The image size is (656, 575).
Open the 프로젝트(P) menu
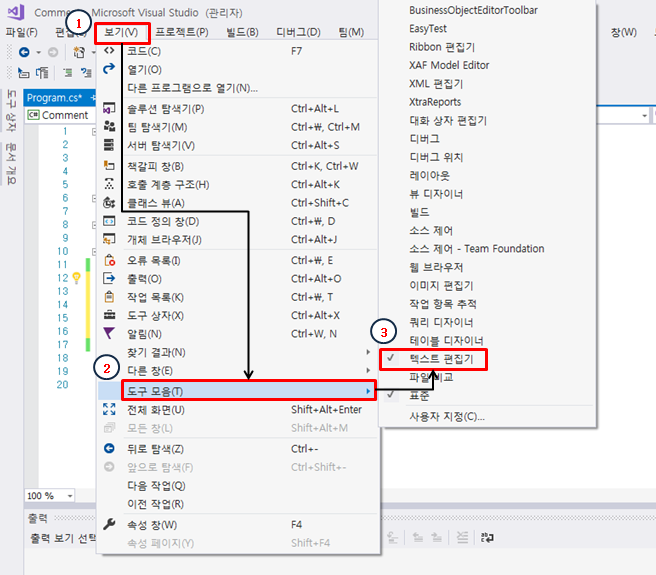coord(182,32)
